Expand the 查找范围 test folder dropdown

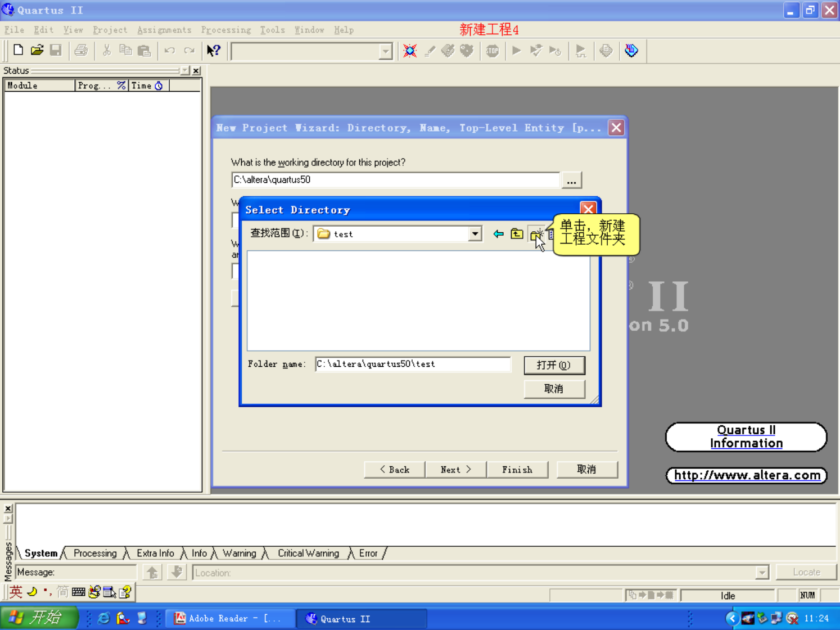point(475,233)
